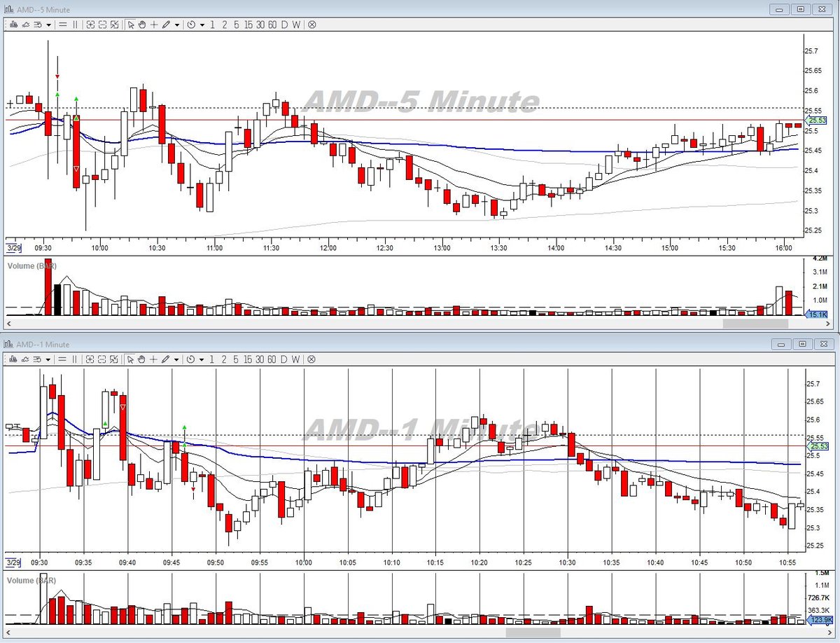Switch 1 Minute window to Daily (D)

(x=284, y=359)
